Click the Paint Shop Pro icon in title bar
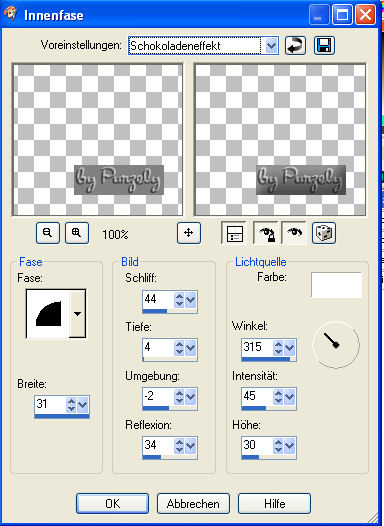This screenshot has width=384, height=526. pyautogui.click(x=10, y=15)
